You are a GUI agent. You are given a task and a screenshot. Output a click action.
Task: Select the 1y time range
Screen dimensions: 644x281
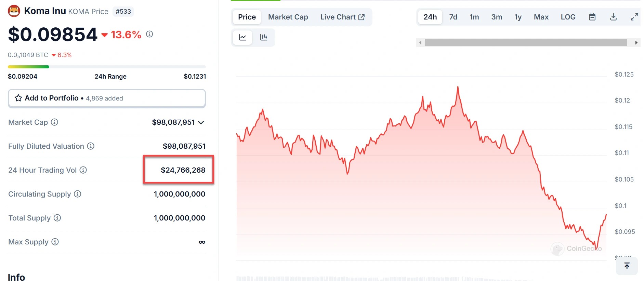pyautogui.click(x=517, y=17)
